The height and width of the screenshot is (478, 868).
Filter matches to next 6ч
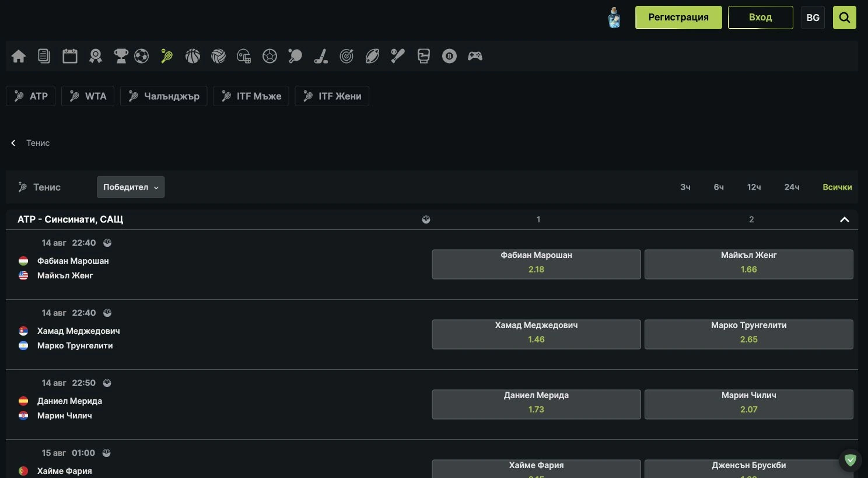[x=719, y=187]
